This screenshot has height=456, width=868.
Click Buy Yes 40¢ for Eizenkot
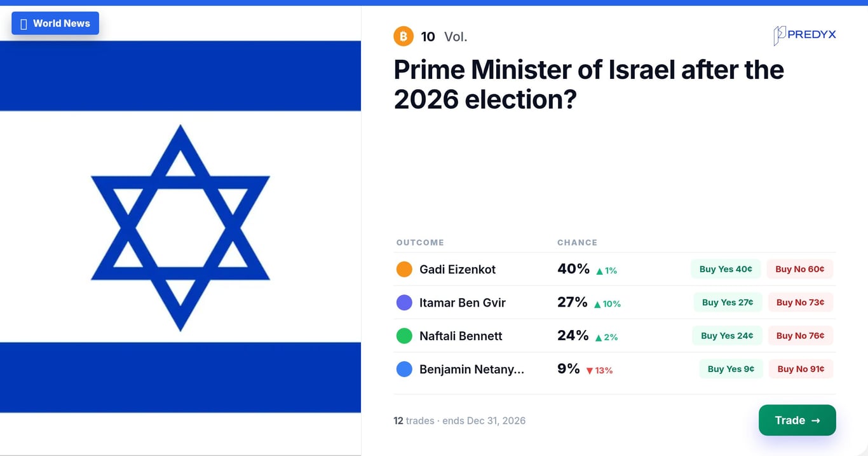point(726,269)
